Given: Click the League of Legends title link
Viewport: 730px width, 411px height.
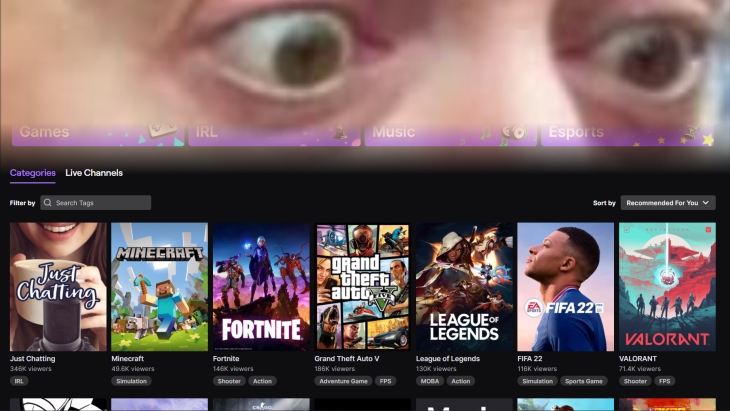Looking at the screenshot, I should [448, 358].
